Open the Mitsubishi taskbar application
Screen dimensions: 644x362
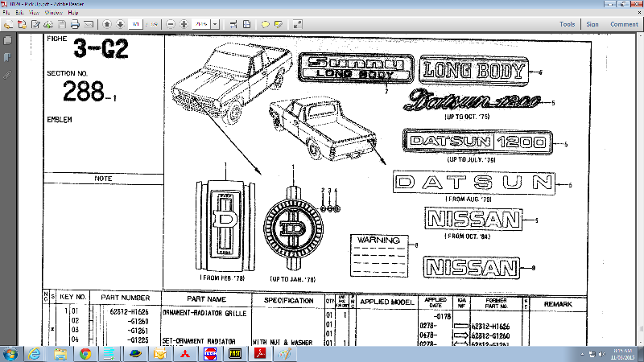[185, 354]
